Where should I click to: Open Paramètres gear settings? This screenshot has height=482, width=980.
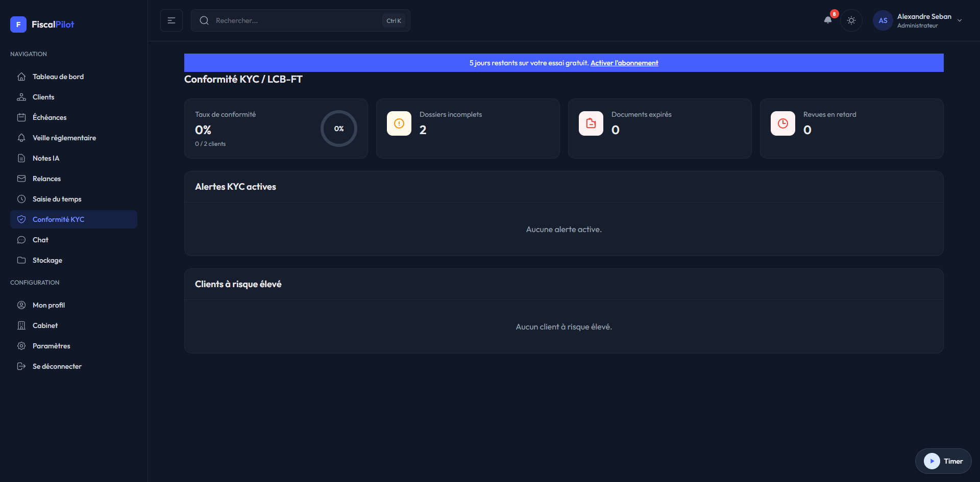pos(51,346)
